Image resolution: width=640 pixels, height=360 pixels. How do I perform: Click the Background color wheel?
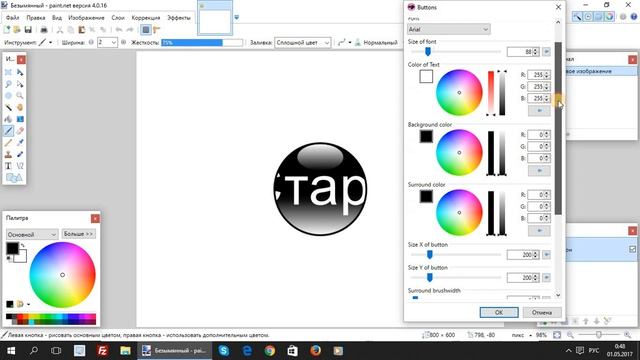pos(459,153)
